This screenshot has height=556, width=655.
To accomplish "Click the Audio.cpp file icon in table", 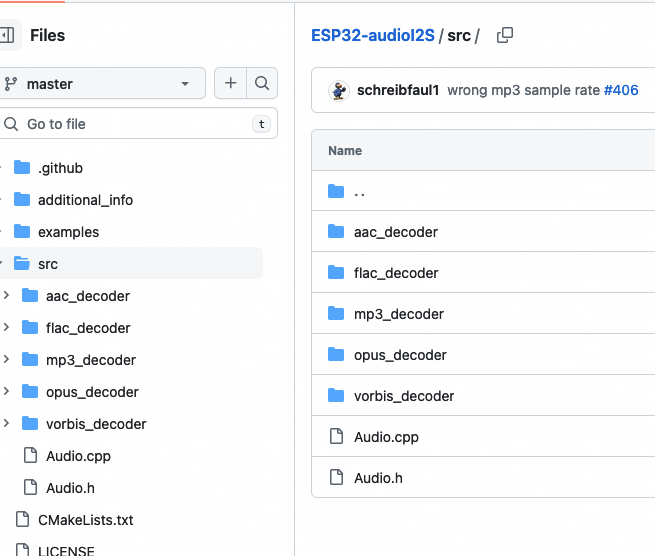I will [x=336, y=437].
